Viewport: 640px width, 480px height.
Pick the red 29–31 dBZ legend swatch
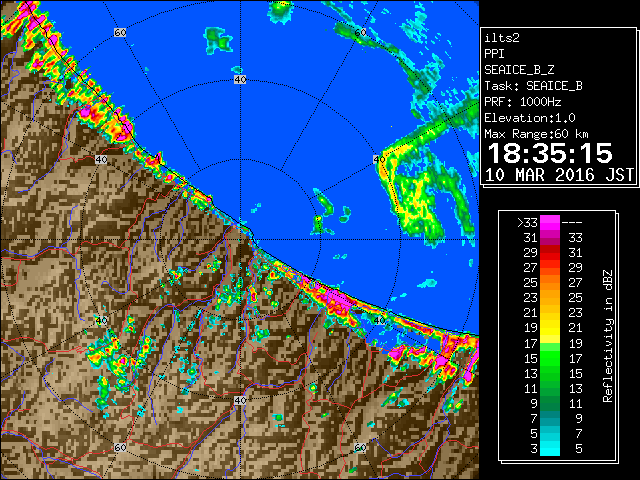(x=550, y=253)
